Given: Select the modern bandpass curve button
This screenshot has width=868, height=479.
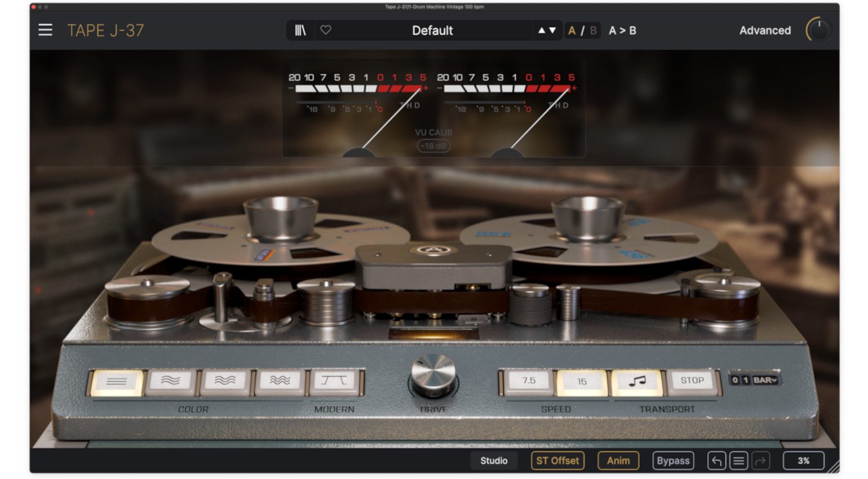Looking at the screenshot, I should 334,382.
